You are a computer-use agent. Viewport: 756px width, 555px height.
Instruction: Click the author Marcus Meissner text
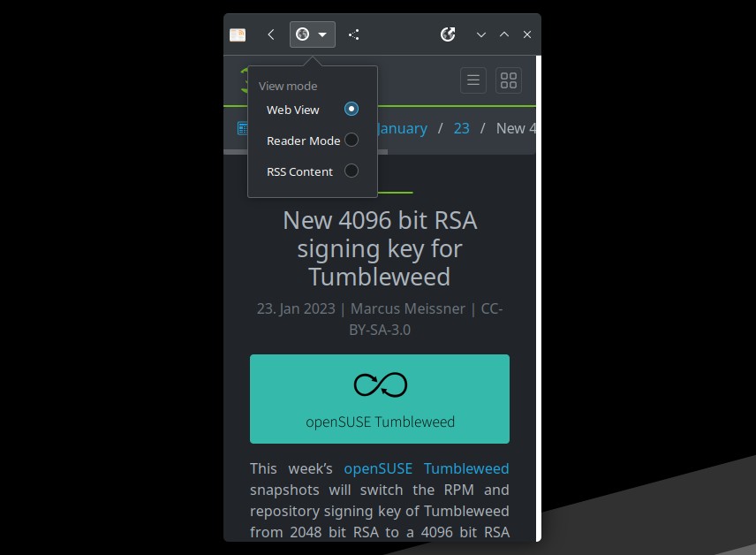(x=408, y=308)
